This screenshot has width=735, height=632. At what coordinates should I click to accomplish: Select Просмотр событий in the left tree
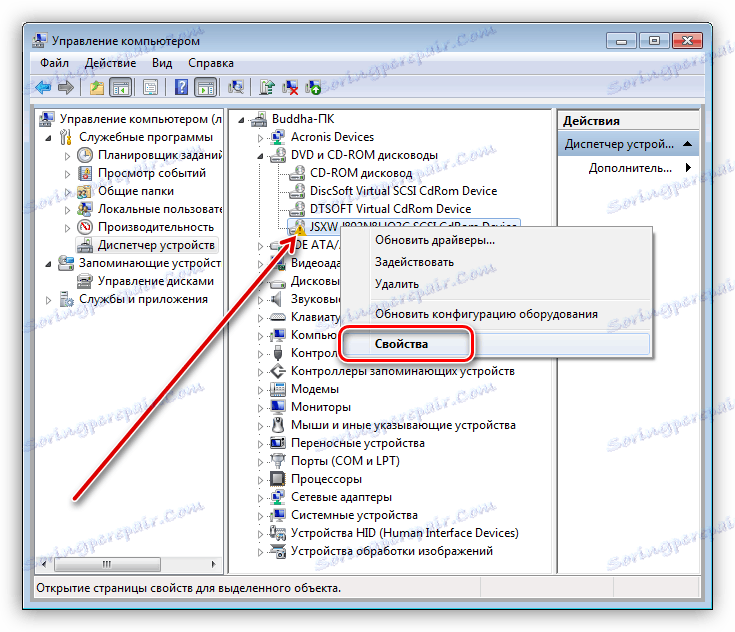click(151, 173)
